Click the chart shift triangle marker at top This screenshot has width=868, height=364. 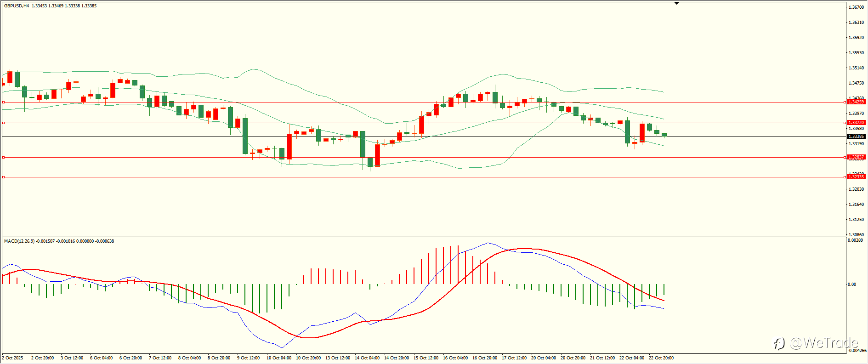pyautogui.click(x=676, y=3)
